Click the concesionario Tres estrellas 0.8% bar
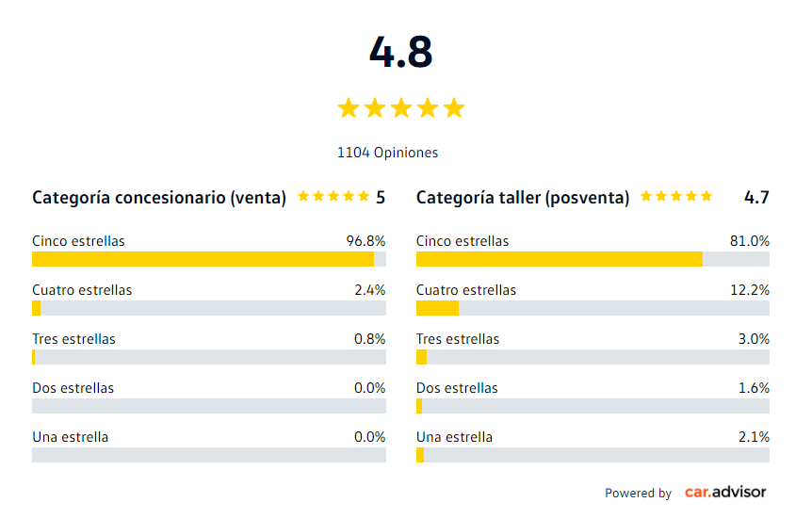This screenshot has height=519, width=812. coord(208,357)
